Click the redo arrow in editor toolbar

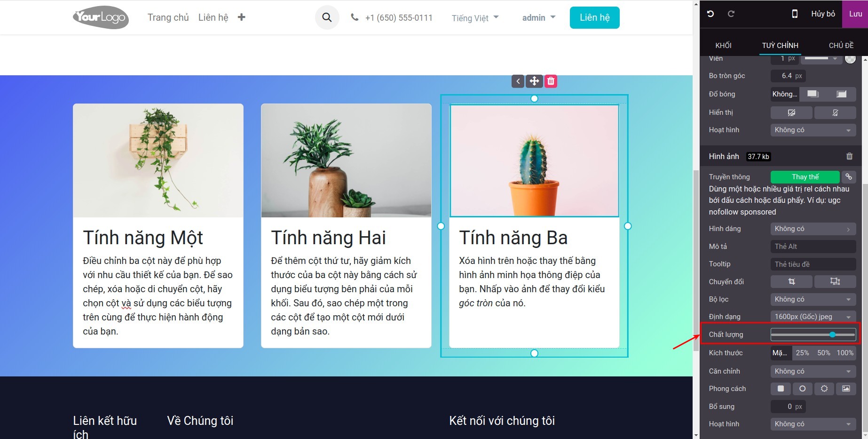(x=731, y=14)
